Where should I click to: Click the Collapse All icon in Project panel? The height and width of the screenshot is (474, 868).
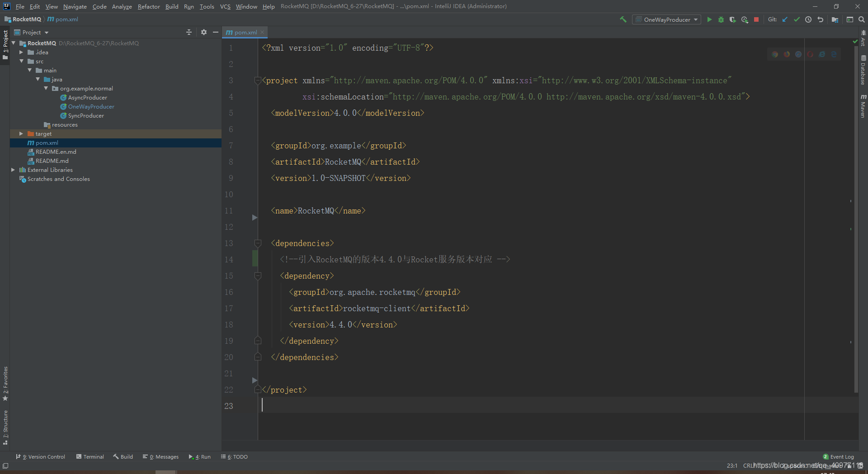coord(189,32)
